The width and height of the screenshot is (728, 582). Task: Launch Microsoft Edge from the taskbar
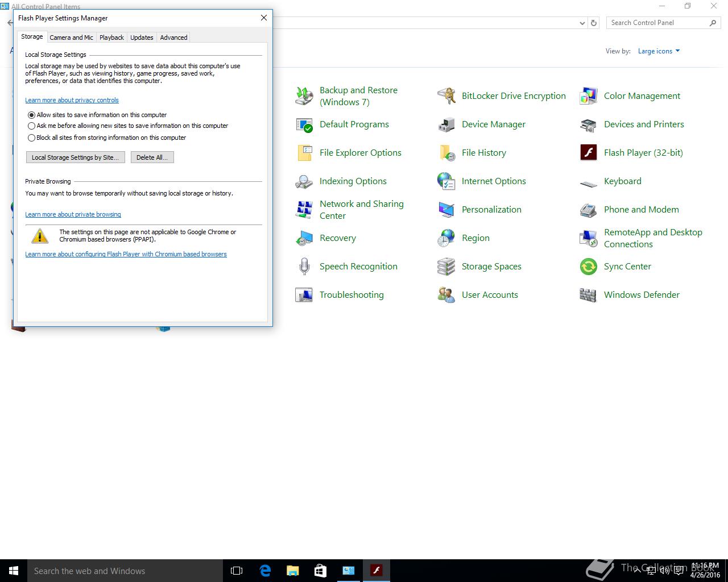265,571
